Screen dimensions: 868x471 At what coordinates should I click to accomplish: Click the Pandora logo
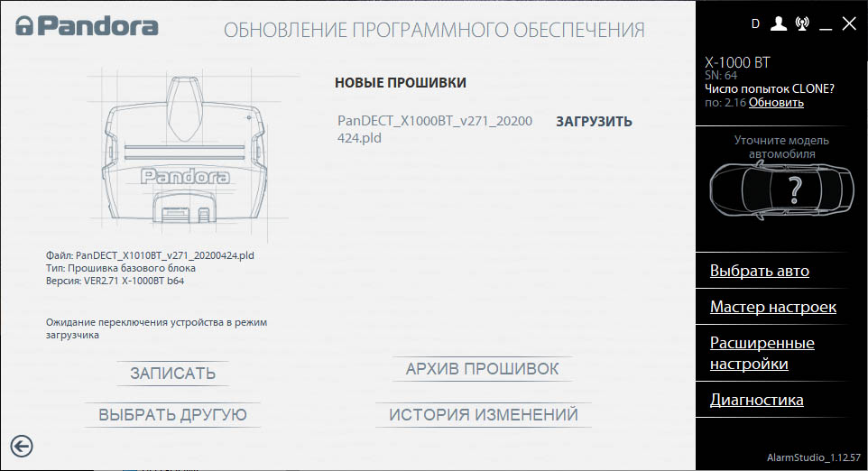tap(87, 26)
